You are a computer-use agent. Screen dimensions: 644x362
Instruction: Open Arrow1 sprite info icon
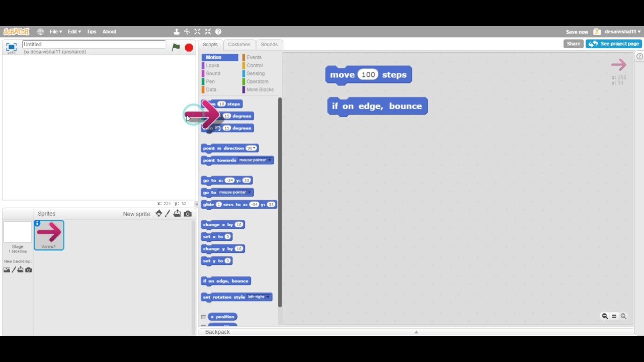tap(37, 223)
